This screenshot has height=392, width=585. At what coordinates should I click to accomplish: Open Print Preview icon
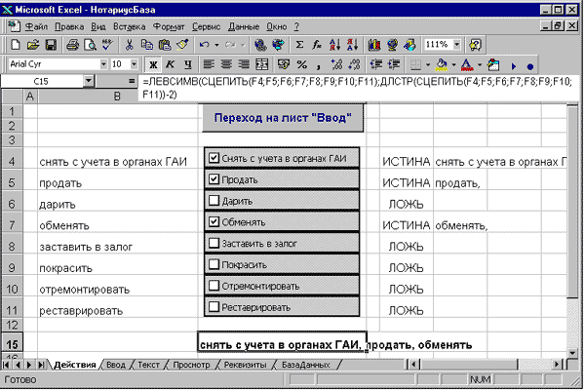coord(90,45)
